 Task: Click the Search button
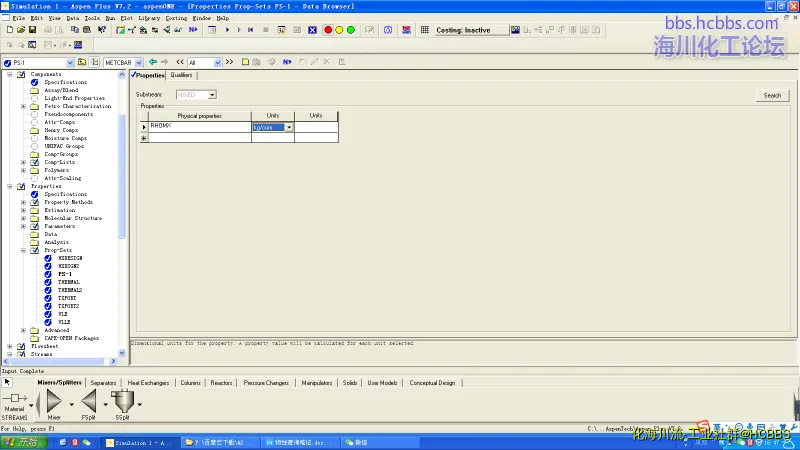click(x=772, y=95)
